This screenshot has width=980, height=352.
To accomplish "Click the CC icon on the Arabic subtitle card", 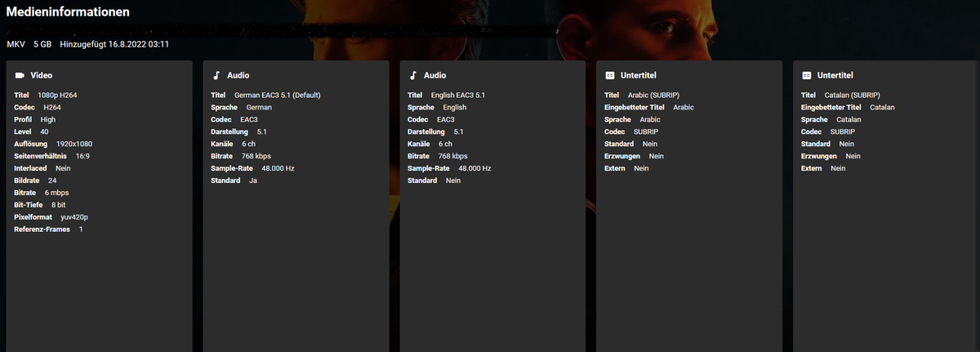I will click(609, 75).
